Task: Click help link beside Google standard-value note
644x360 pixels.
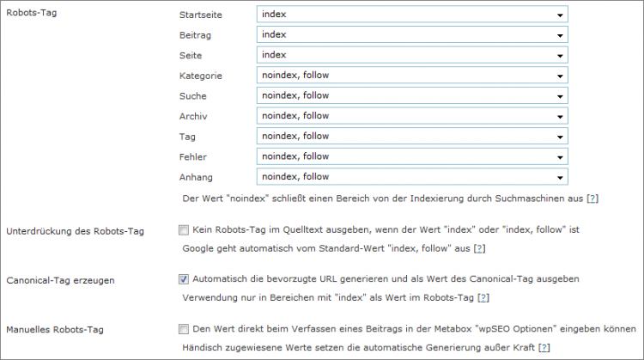Action: (480, 248)
